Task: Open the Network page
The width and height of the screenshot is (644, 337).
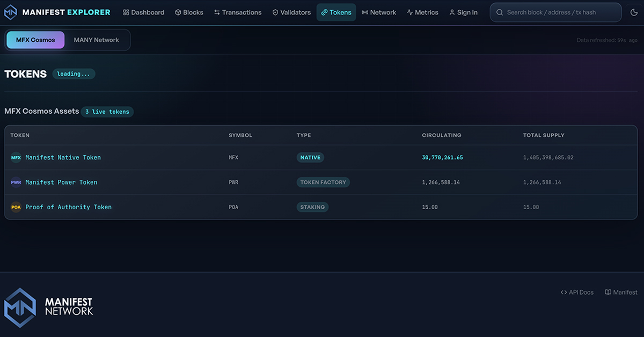Action: [x=379, y=12]
